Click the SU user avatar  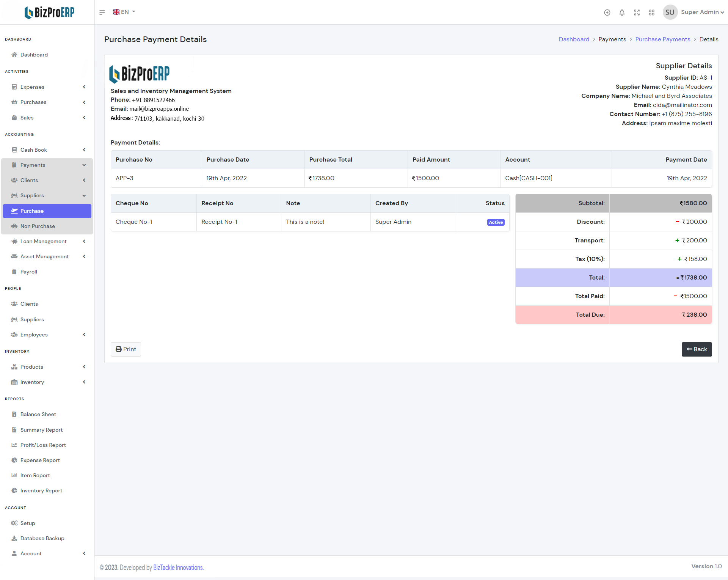[670, 12]
